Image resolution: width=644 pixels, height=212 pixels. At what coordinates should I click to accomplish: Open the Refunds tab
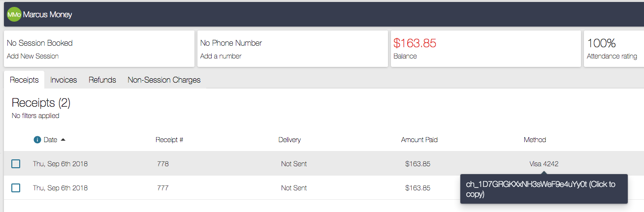[102, 80]
